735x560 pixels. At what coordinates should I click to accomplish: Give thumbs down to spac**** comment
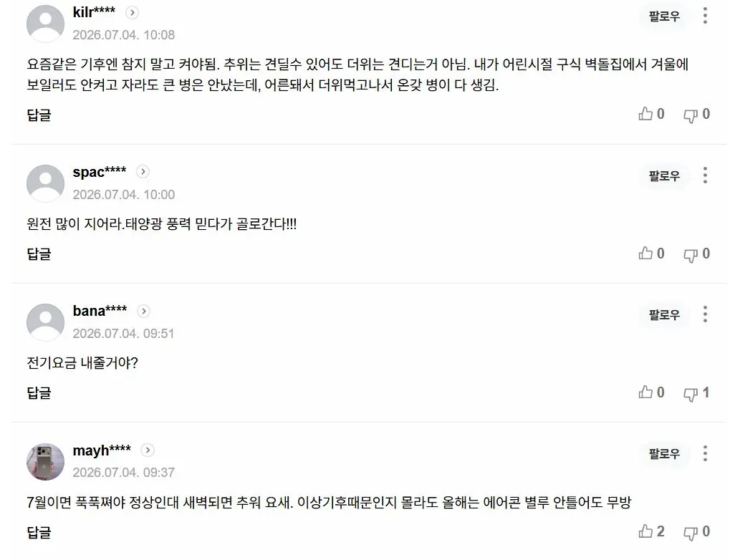691,255
